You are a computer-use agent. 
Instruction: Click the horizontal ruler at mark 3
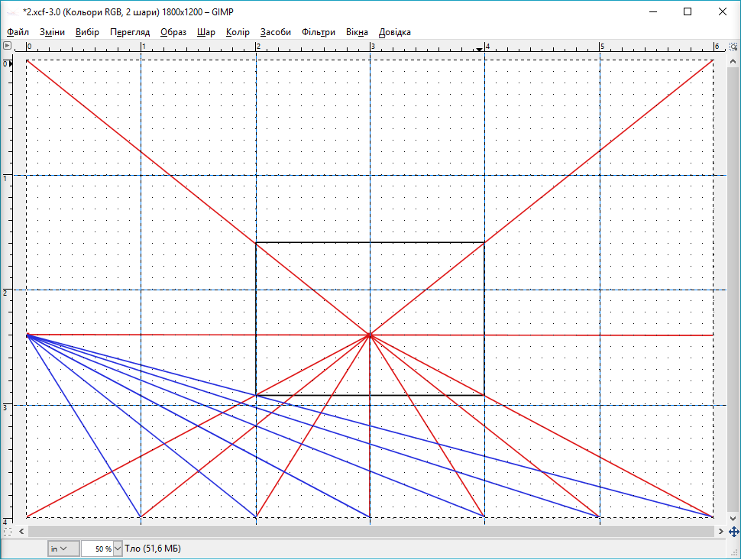pyautogui.click(x=371, y=47)
